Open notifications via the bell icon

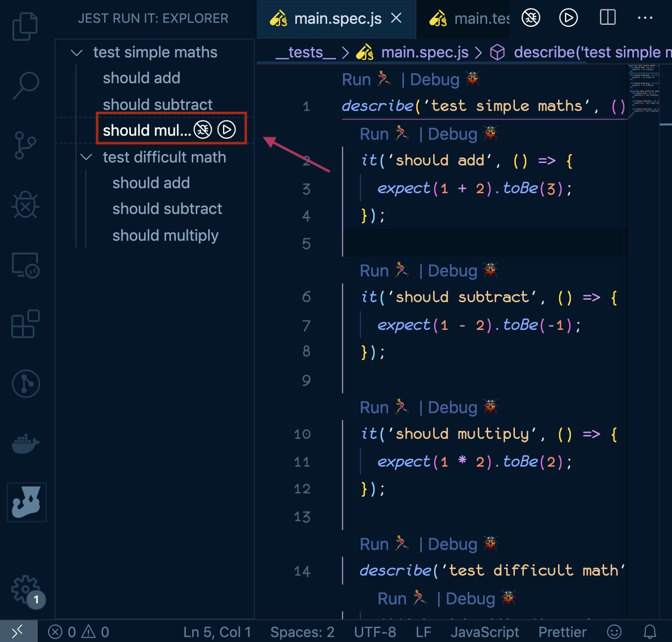click(x=650, y=632)
